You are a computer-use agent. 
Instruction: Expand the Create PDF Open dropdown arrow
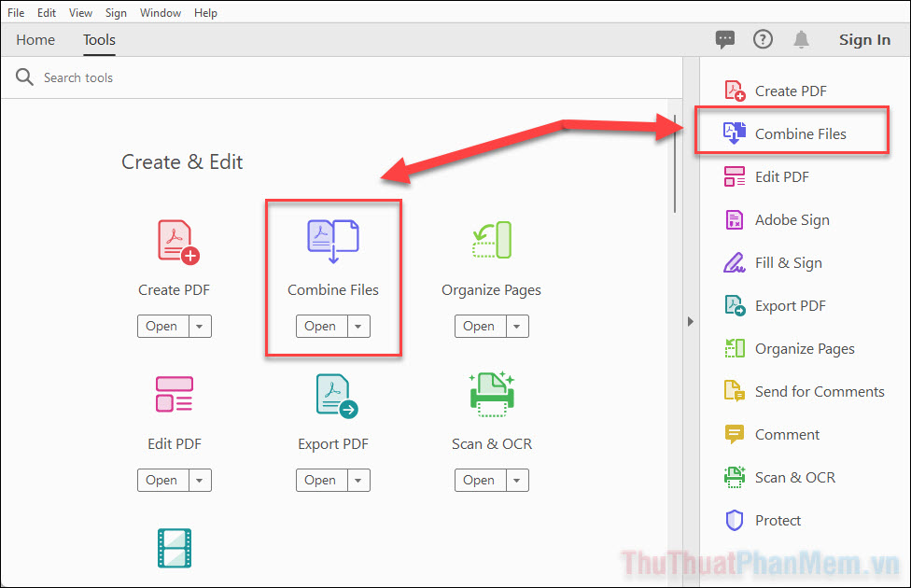pyautogui.click(x=200, y=326)
